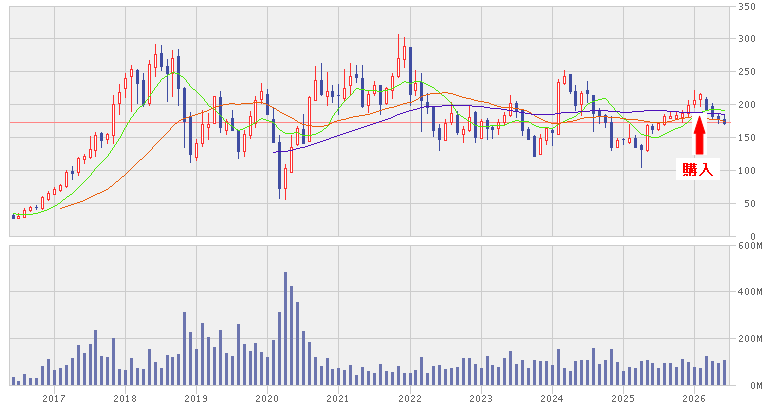Click the 2017 year label on axis

tap(54, 398)
